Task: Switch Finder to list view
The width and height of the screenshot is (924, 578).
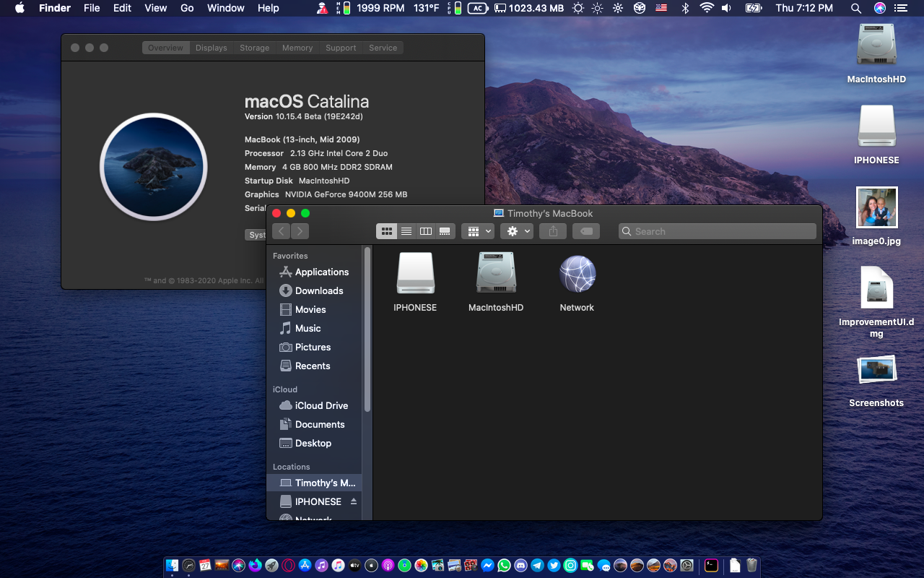Action: (406, 231)
